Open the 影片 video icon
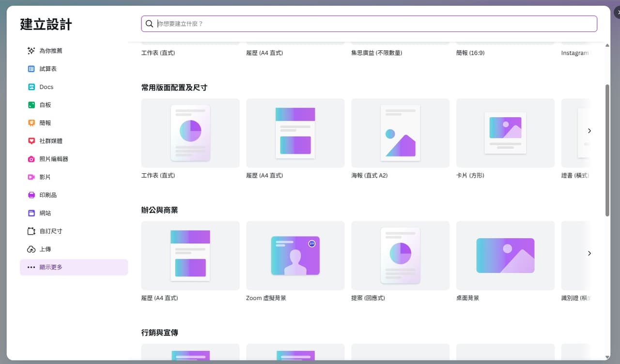This screenshot has height=364, width=620. pyautogui.click(x=31, y=177)
